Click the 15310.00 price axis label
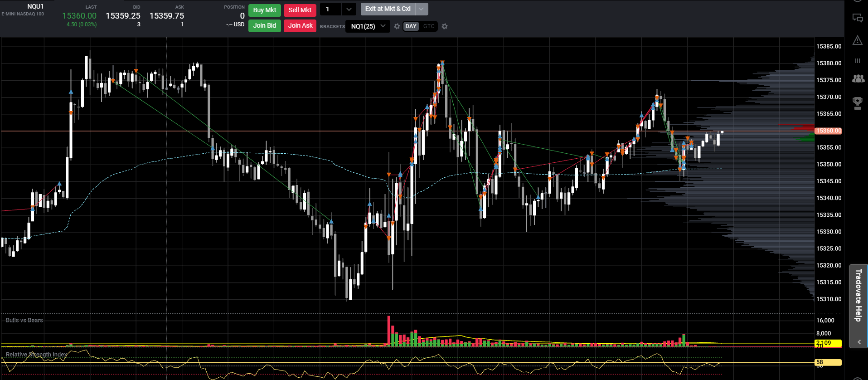This screenshot has width=868, height=380. [829, 299]
